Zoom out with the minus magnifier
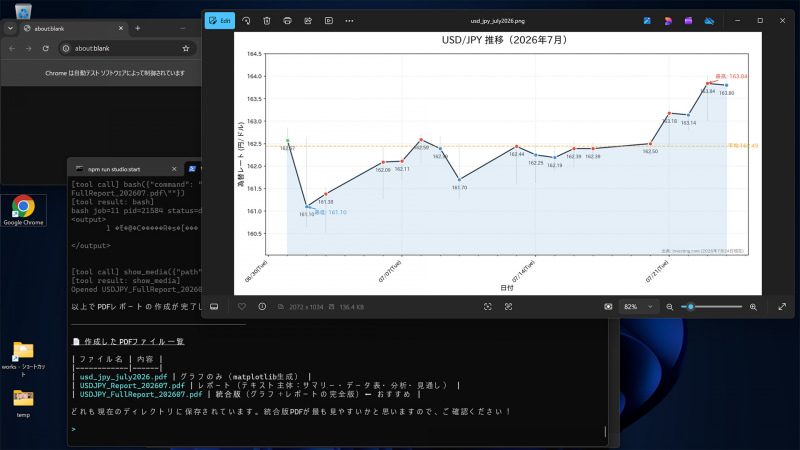 (x=669, y=307)
